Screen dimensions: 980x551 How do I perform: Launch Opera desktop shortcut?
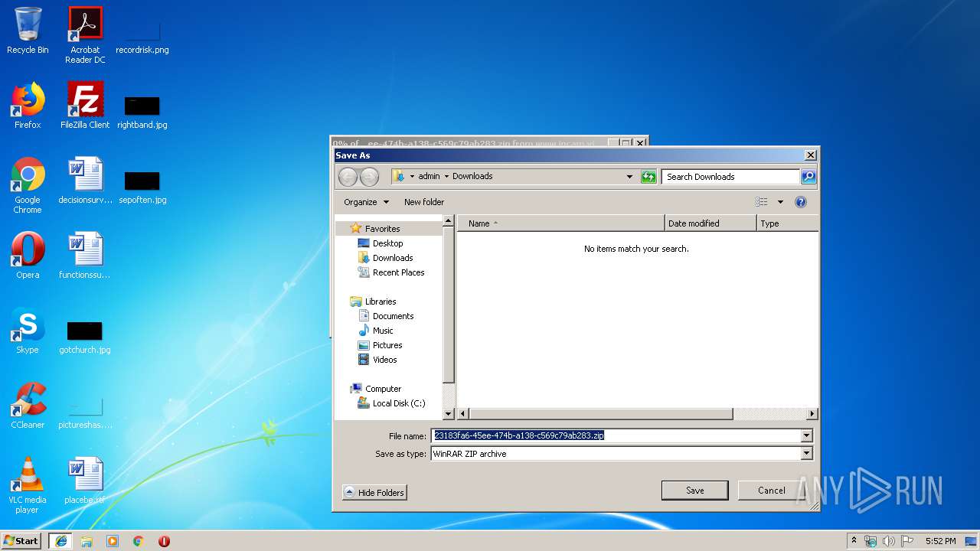[28, 256]
